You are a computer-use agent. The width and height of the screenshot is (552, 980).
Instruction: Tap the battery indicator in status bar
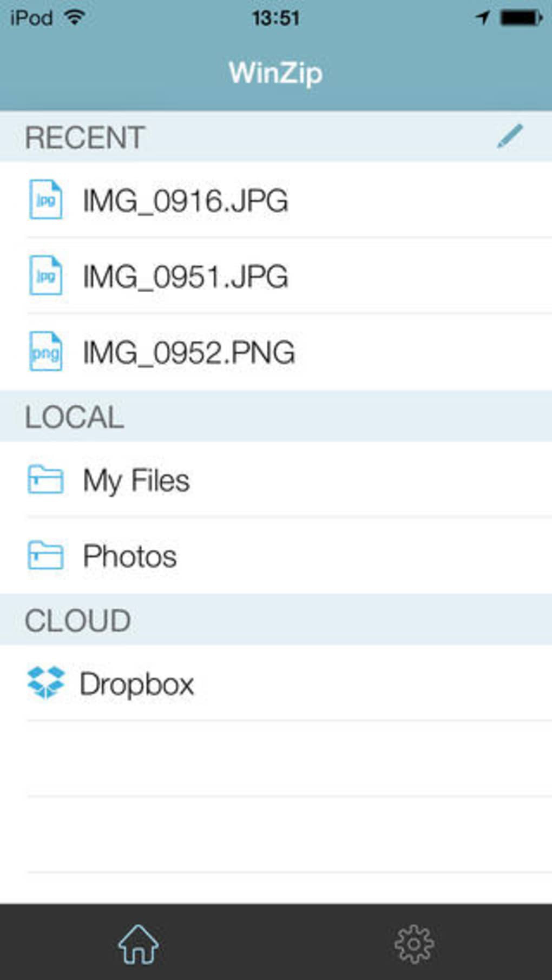point(521,18)
